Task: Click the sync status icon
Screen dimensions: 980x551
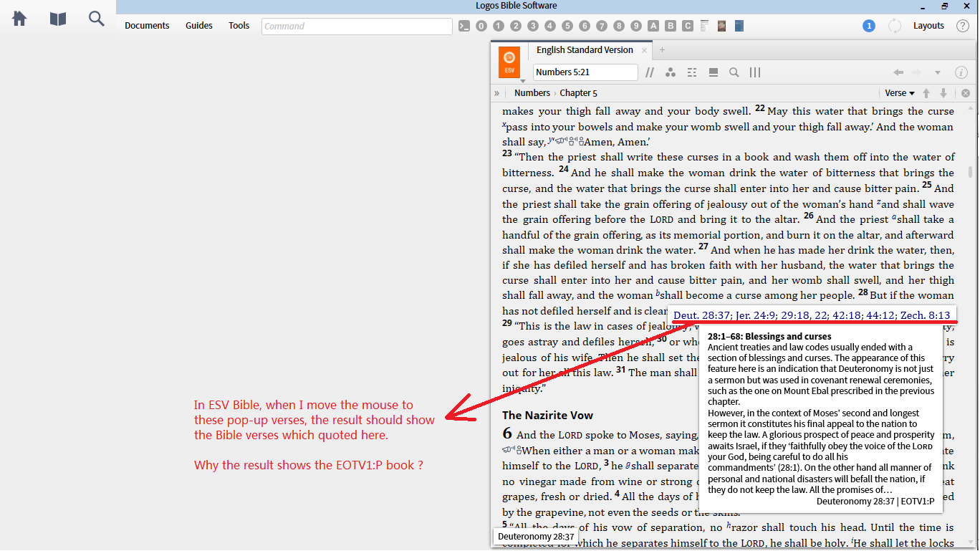Action: pos(895,26)
